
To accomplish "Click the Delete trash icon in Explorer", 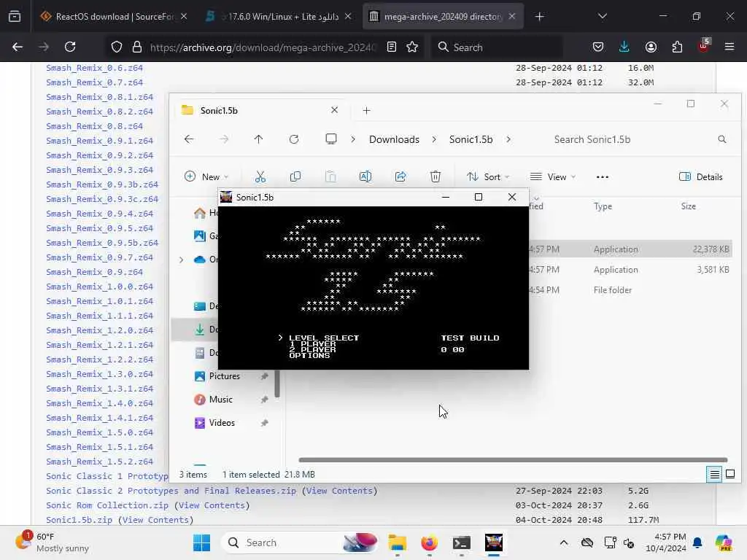I will 436,176.
